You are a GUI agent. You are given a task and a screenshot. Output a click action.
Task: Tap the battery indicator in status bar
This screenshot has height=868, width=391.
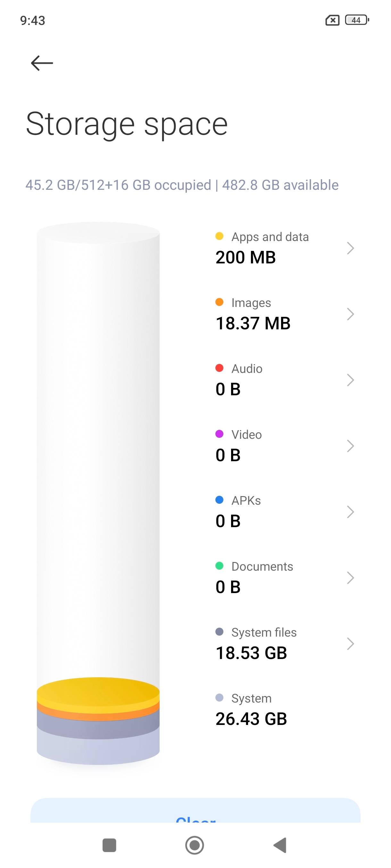pyautogui.click(x=357, y=20)
